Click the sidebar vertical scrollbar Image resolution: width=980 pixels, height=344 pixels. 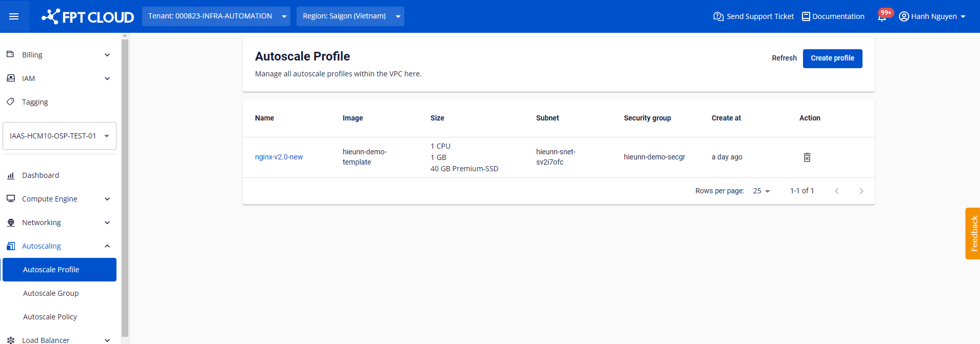pyautogui.click(x=125, y=185)
